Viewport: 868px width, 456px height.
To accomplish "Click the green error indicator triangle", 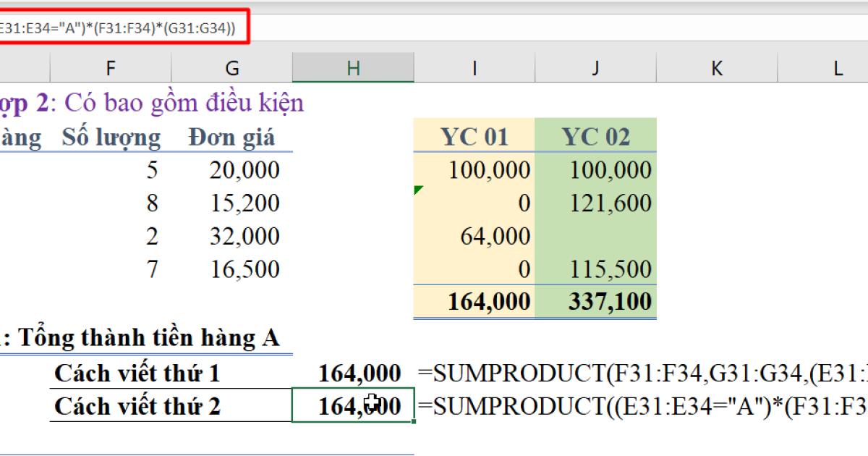I will [x=418, y=188].
